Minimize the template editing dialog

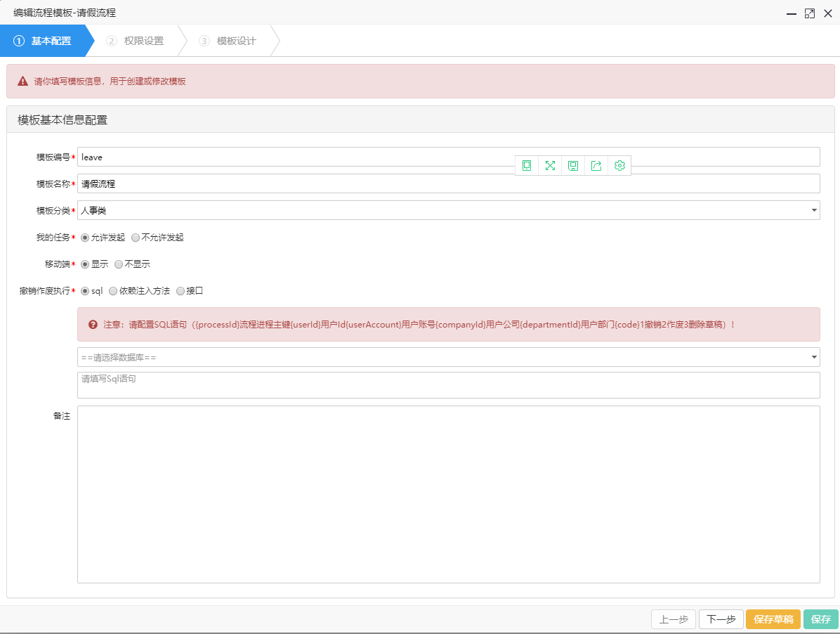coord(792,13)
